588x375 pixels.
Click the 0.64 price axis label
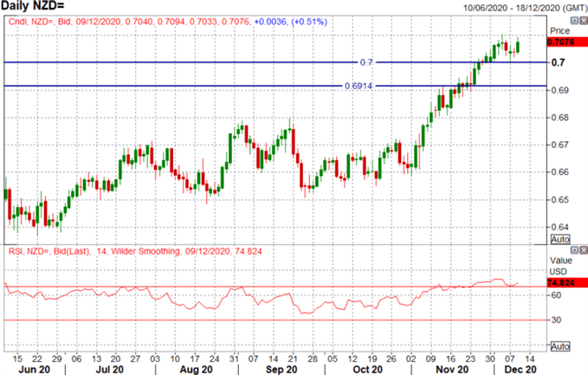560,227
